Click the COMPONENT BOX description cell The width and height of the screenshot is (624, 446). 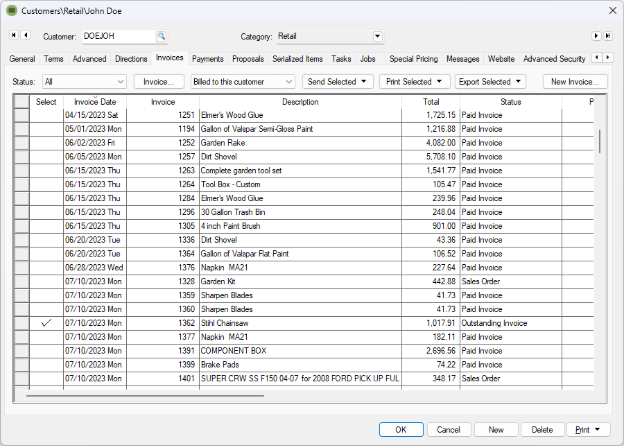[x=300, y=351]
